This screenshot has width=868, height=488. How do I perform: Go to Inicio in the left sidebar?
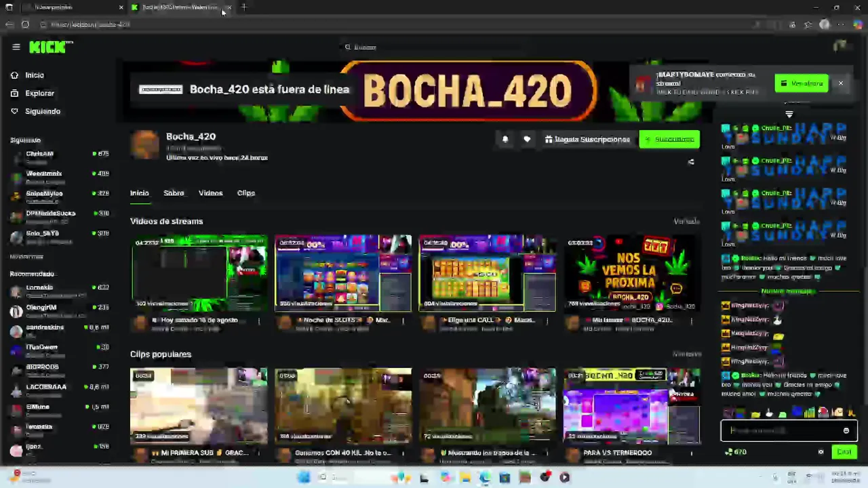coord(27,75)
